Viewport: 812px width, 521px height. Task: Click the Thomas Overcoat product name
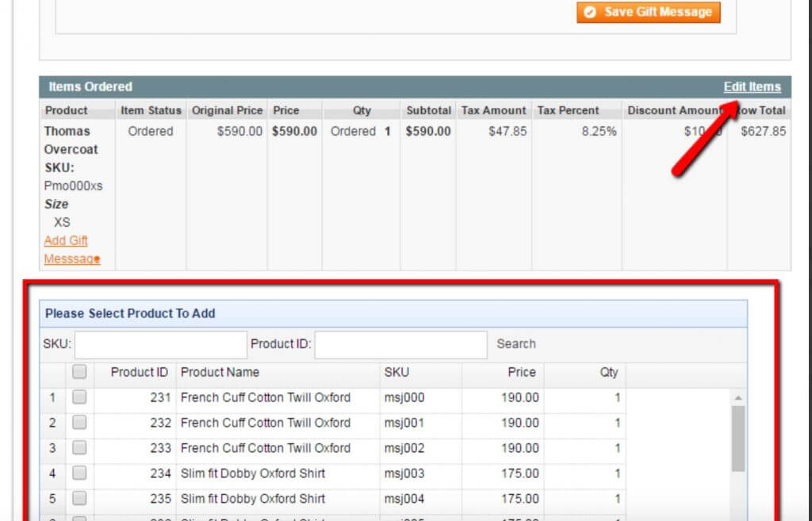(71, 140)
